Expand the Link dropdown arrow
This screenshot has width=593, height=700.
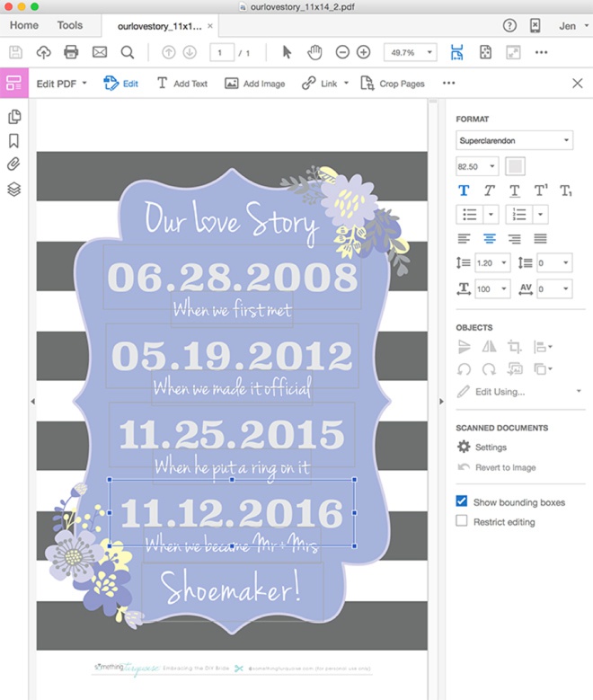click(346, 83)
